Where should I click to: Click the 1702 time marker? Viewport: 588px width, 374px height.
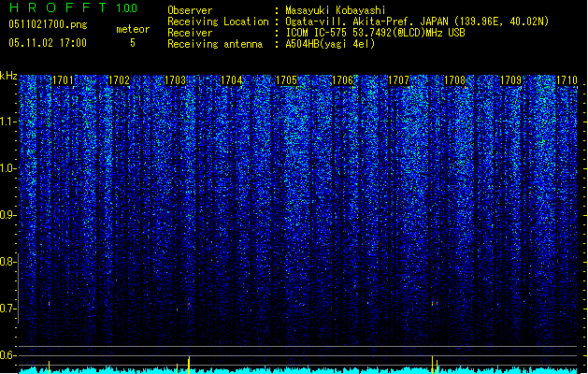point(119,80)
